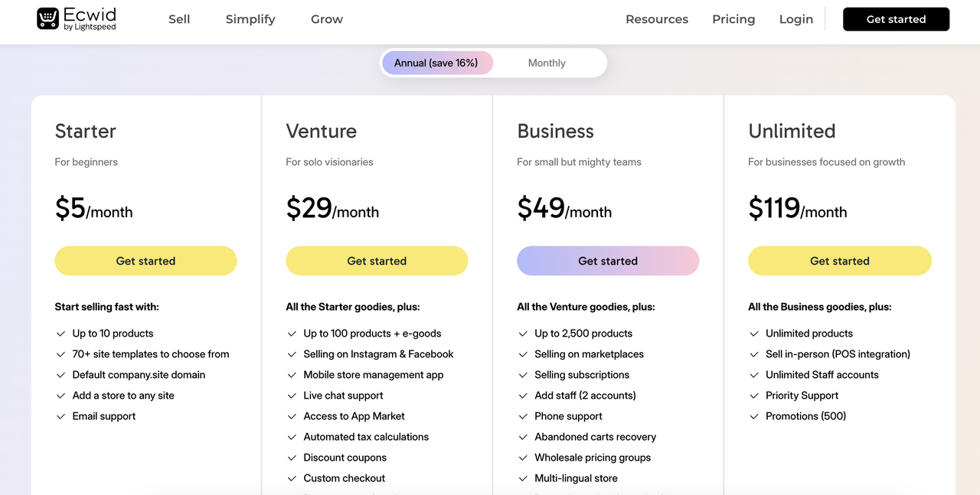This screenshot has width=980, height=495.
Task: Go to the Pricing page link
Action: (733, 19)
